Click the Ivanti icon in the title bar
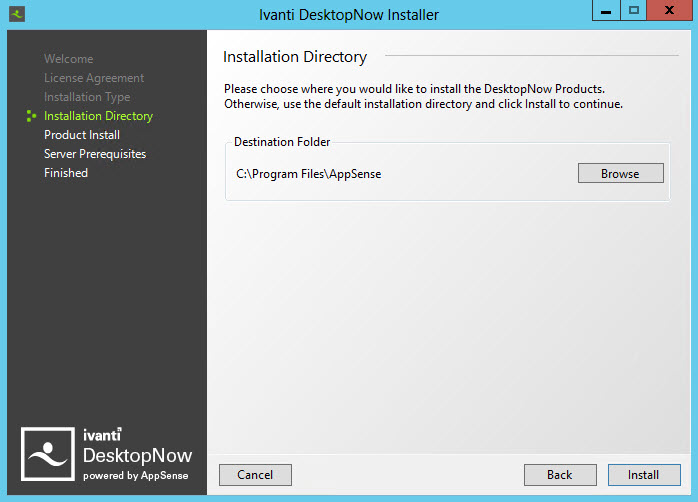This screenshot has width=698, height=502. pos(17,14)
